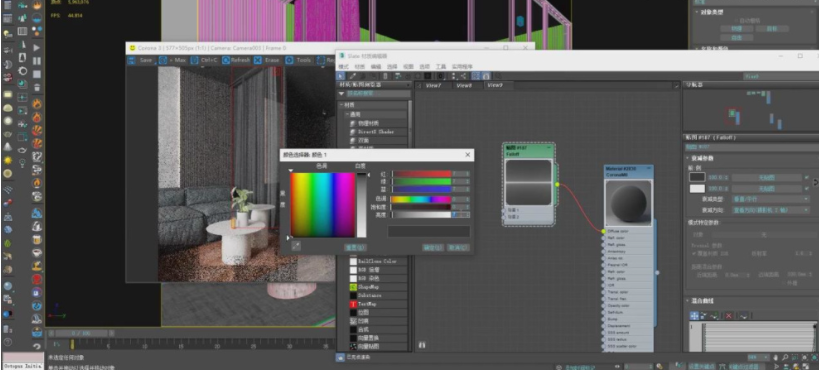Click Ctrl+C copy button in Corona window
The height and width of the screenshot is (370, 819).
click(x=205, y=61)
